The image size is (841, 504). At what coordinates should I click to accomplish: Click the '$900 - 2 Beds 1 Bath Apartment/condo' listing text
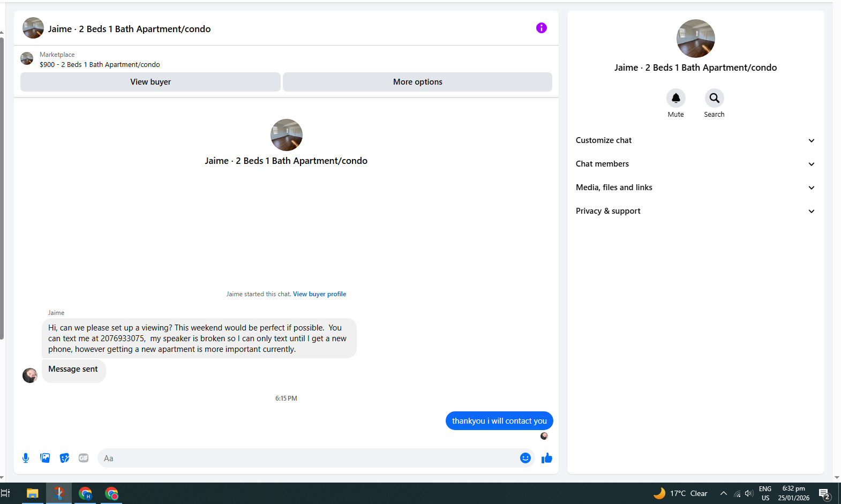pyautogui.click(x=100, y=65)
